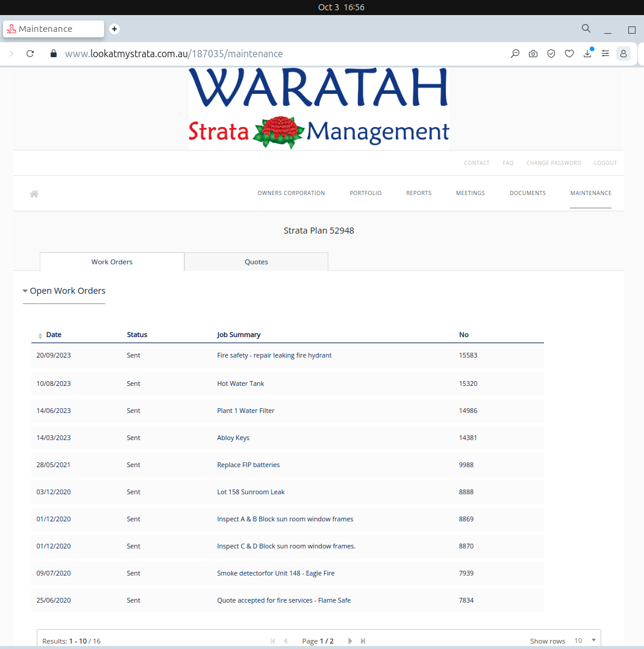Click the privacy shield icon
This screenshot has width=644, height=649.
551,54
